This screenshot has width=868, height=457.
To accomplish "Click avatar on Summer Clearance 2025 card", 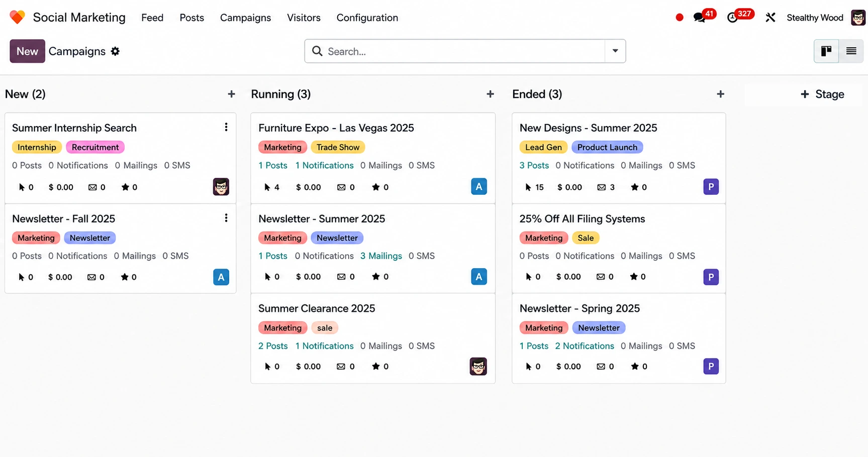I will point(478,367).
